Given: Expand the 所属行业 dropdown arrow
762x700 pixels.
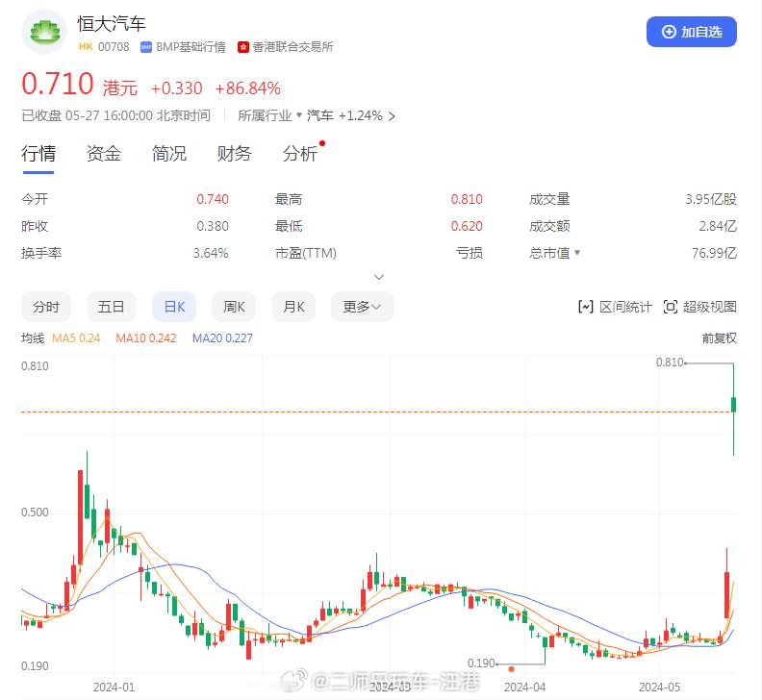Looking at the screenshot, I should (x=299, y=115).
